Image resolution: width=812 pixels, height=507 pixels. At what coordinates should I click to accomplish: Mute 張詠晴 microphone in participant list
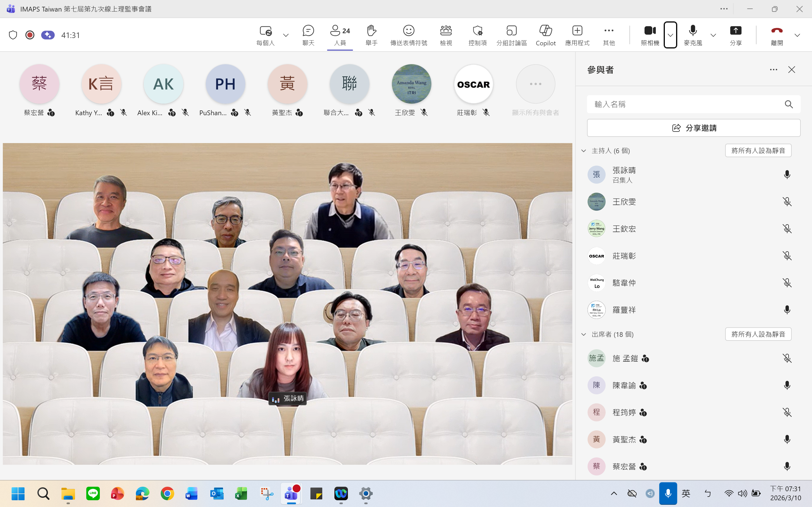pos(787,174)
